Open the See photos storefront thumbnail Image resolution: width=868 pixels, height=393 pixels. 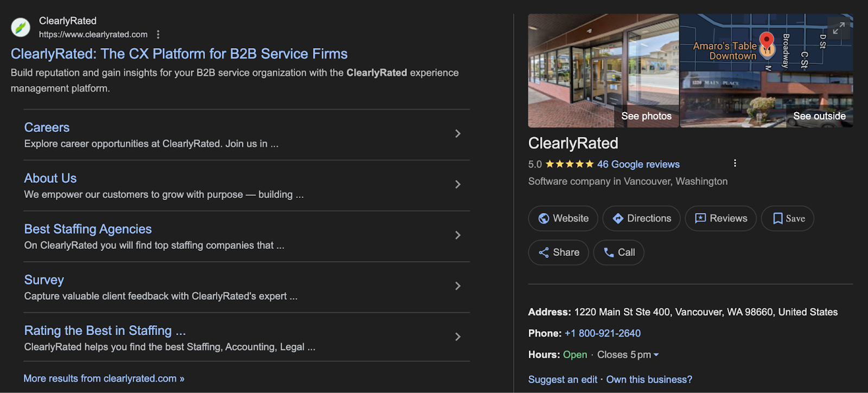pos(603,70)
